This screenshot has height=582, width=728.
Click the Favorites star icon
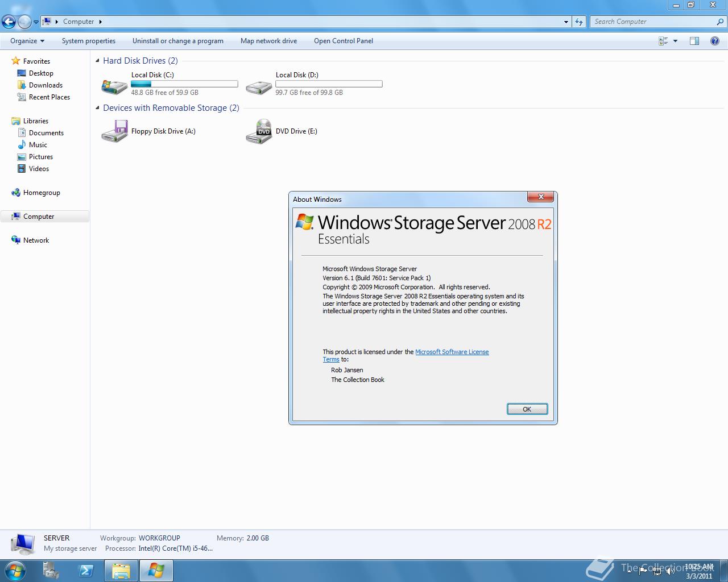click(16, 61)
